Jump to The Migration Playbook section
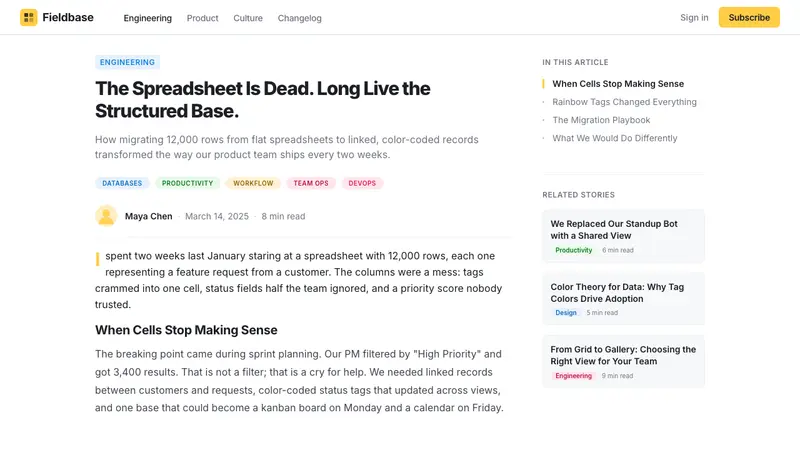The width and height of the screenshot is (800, 450). pos(601,120)
